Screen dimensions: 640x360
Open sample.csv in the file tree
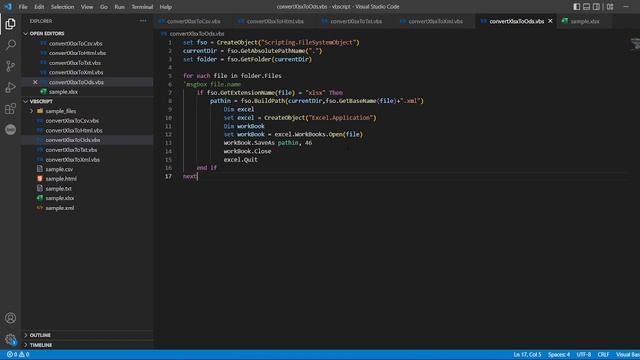(59, 169)
